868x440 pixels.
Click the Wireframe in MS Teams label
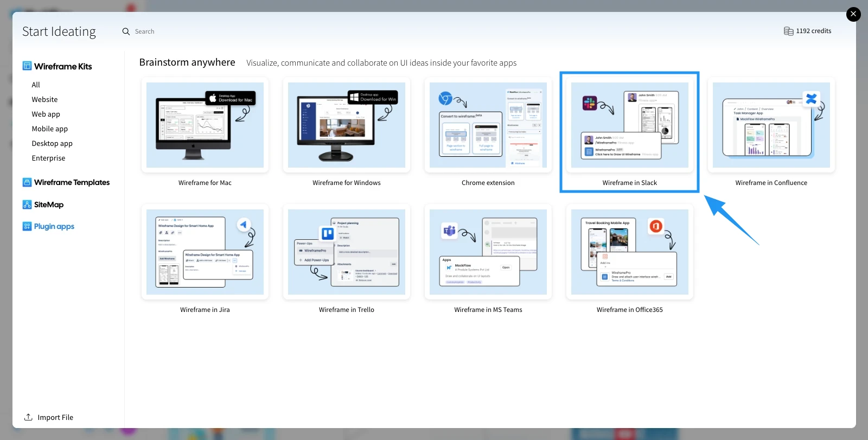point(488,310)
